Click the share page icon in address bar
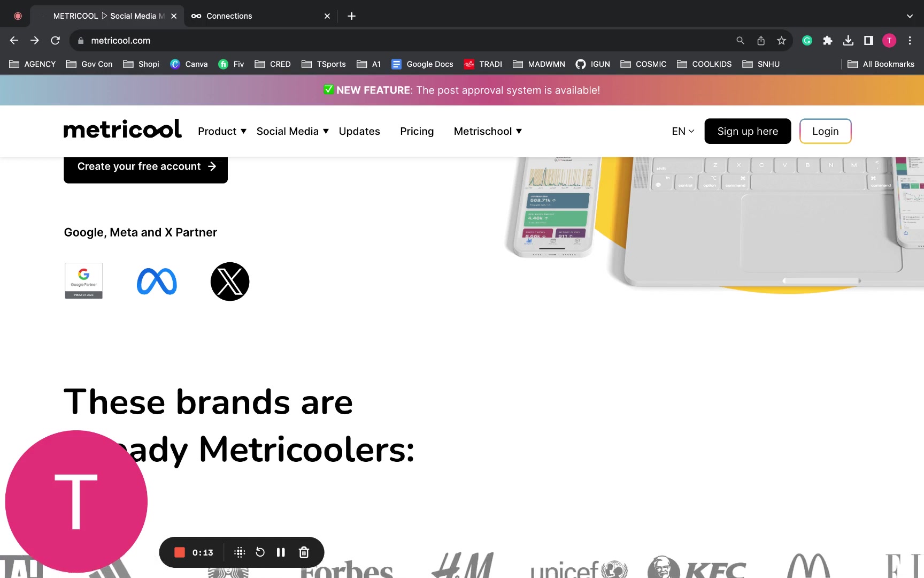The width and height of the screenshot is (924, 578). (x=761, y=40)
